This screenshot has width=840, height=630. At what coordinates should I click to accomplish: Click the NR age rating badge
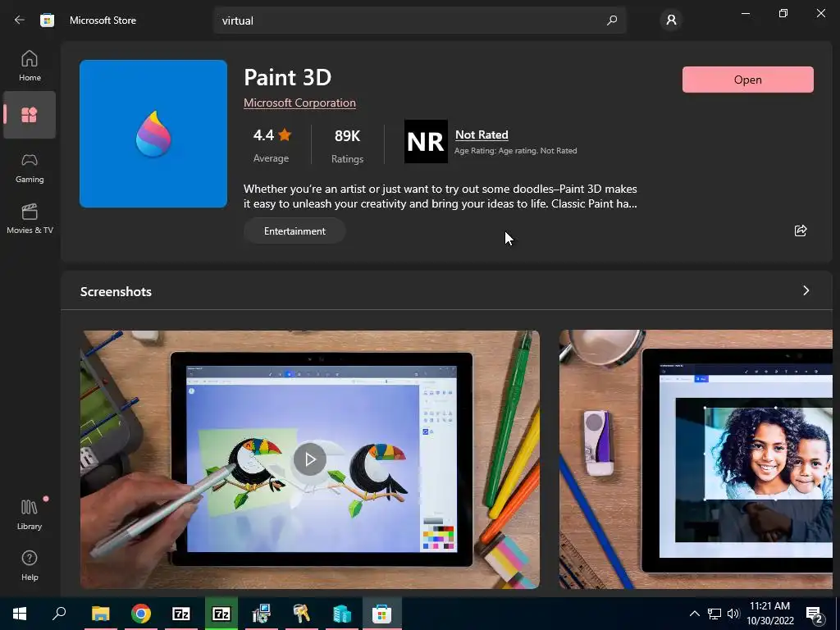click(426, 141)
